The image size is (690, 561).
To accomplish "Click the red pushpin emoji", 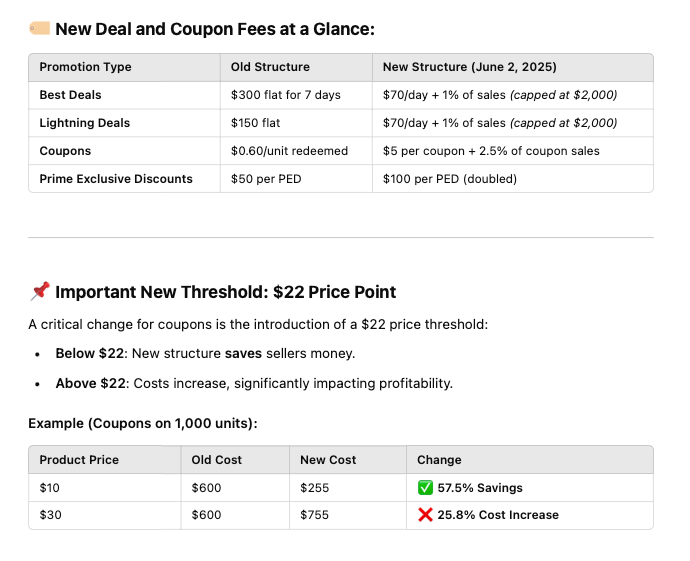I will click(x=40, y=292).
